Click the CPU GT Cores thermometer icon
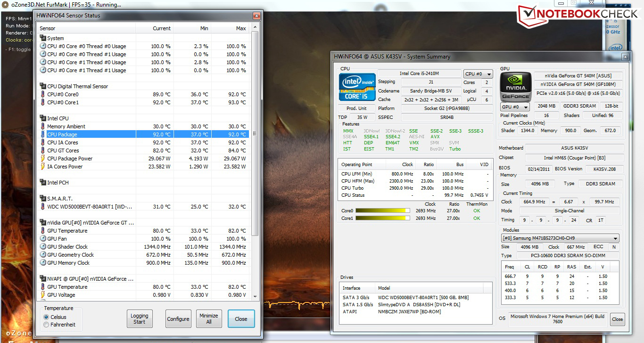Screen dimensions: 644x343 point(43,151)
